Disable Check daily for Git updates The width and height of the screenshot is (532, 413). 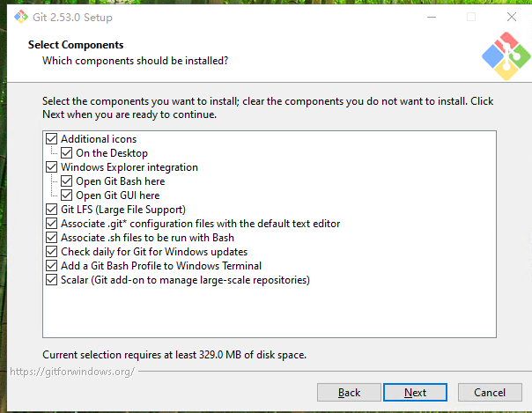(x=52, y=252)
